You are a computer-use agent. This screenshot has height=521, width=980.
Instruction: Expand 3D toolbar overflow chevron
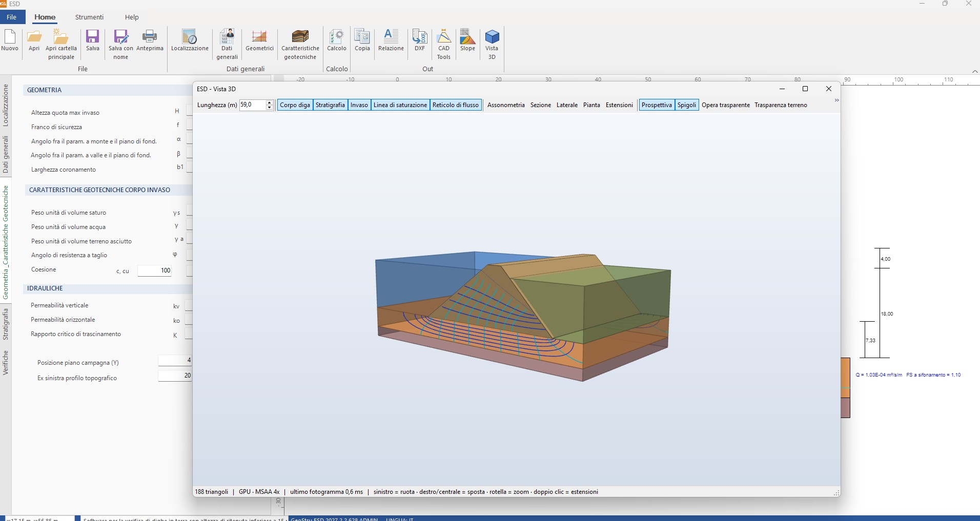click(836, 100)
